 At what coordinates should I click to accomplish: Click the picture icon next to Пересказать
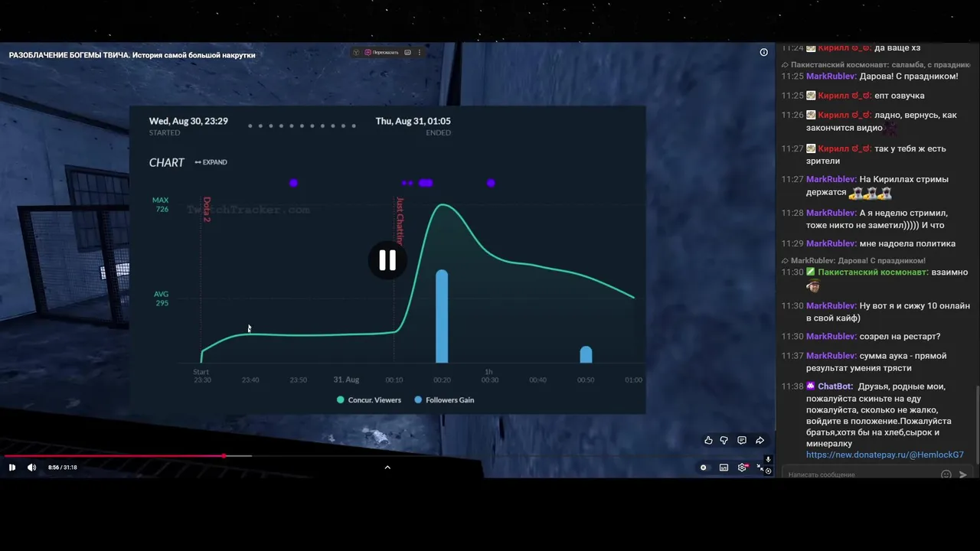click(407, 52)
